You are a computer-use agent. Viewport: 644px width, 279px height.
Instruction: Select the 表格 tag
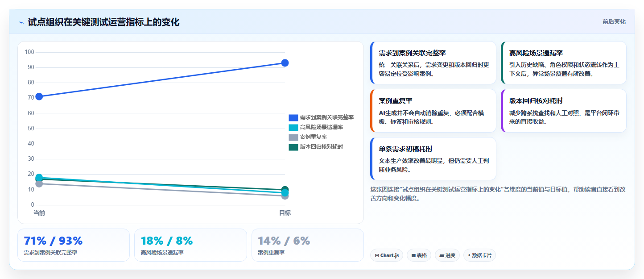[419, 255]
